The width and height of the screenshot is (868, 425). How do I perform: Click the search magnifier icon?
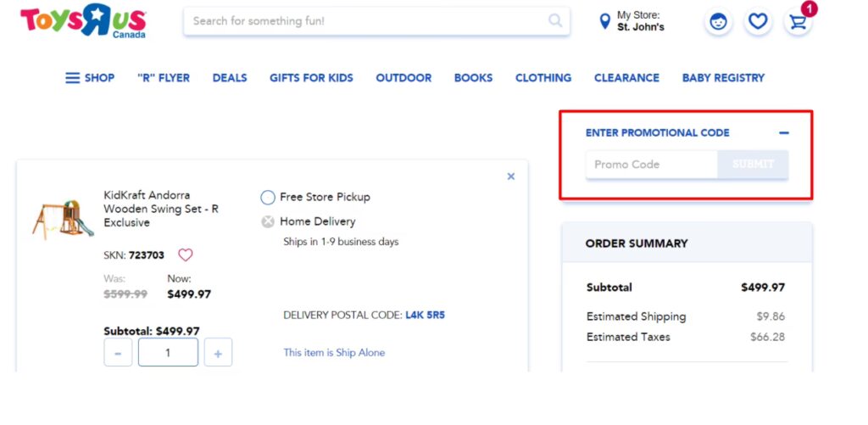(555, 21)
